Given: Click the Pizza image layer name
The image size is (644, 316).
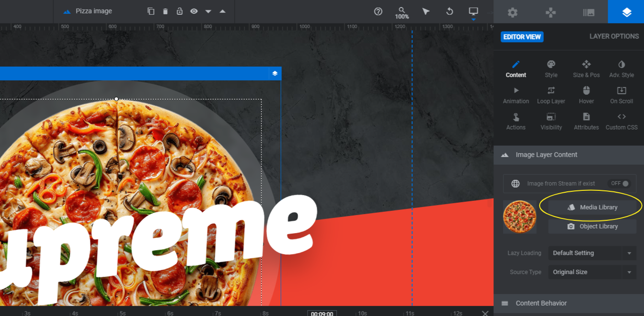Looking at the screenshot, I should [94, 11].
